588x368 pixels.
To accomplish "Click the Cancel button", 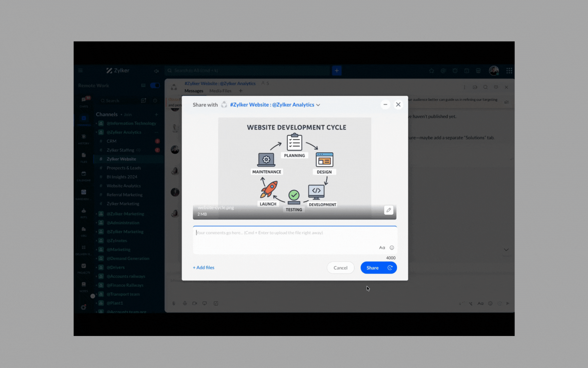I will point(340,268).
